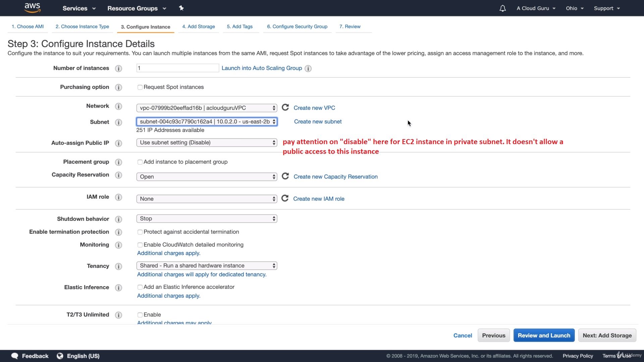
Task: Click Create new subnet link
Action: pos(318,122)
